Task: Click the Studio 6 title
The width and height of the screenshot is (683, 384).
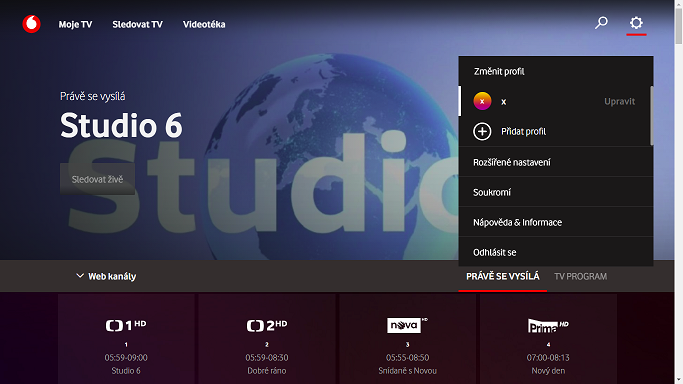Action: (121, 125)
